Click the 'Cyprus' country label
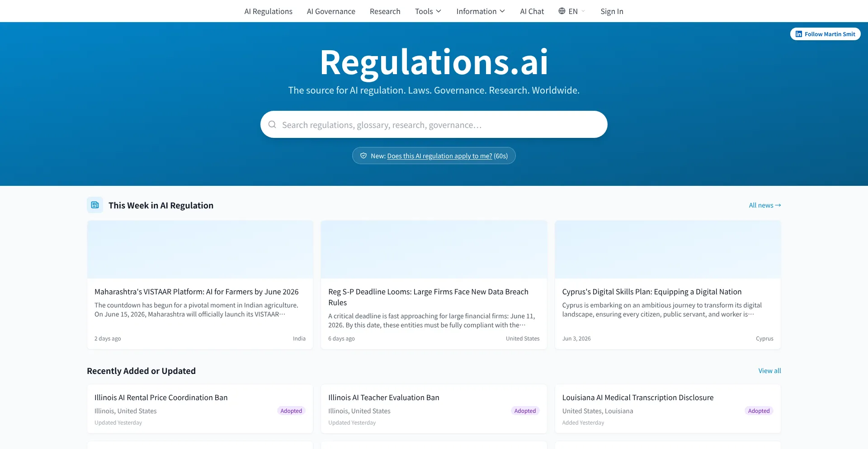Screen dimensions: 868x449 coord(764,338)
